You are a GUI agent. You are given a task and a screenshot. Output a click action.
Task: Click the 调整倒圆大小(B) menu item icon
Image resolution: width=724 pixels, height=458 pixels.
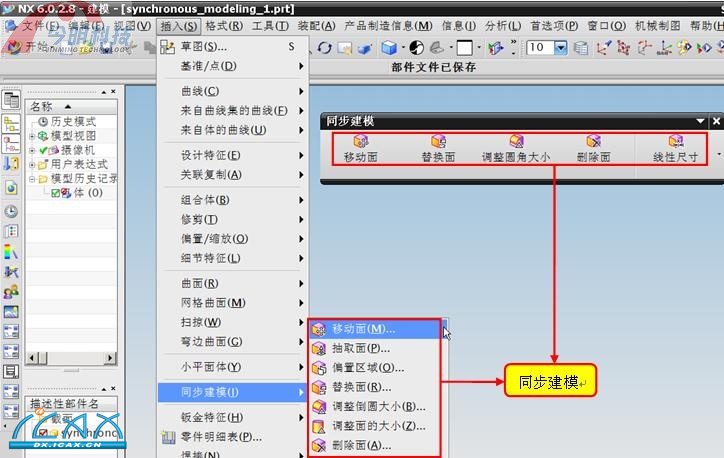point(319,407)
